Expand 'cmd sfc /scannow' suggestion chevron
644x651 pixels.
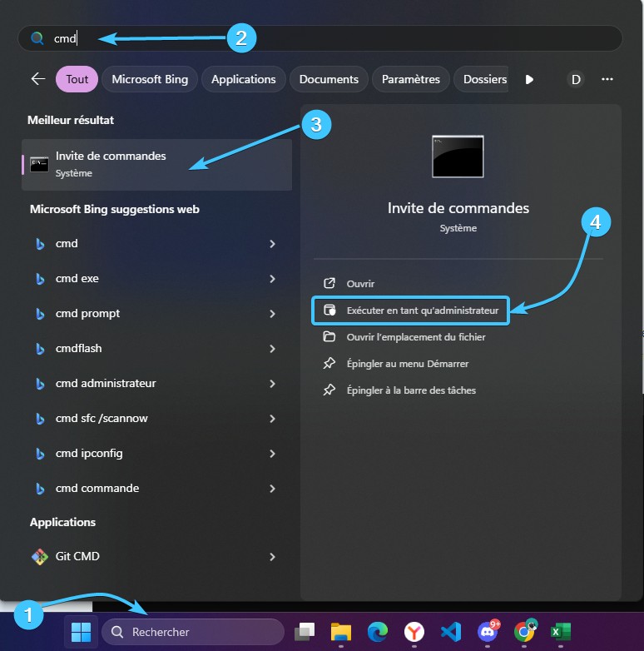click(x=272, y=419)
